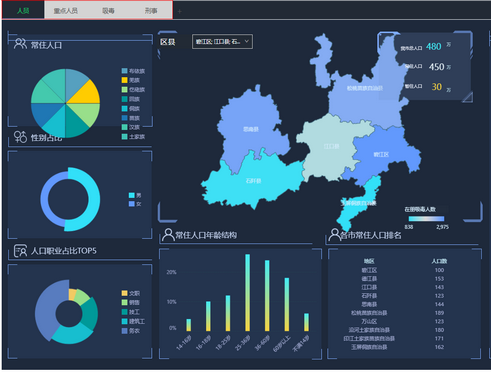Screen dimensions: 491x372
Task: Click the 常住人口 people icon
Action: (20, 44)
